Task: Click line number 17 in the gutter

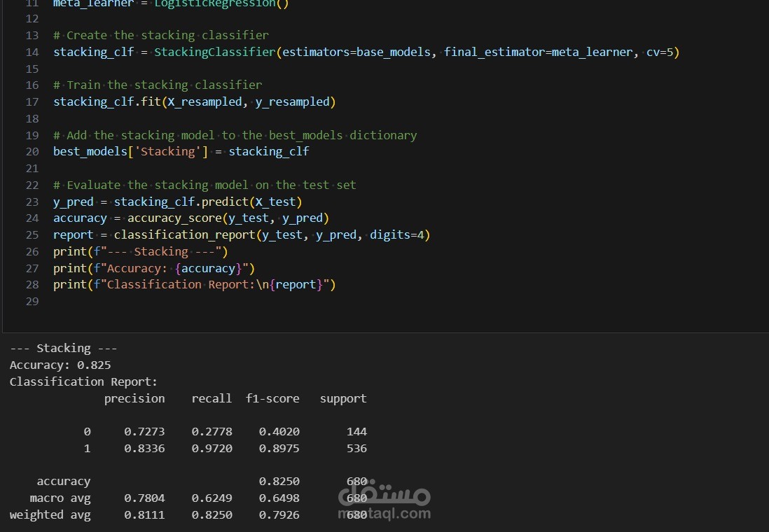Action: 32,102
